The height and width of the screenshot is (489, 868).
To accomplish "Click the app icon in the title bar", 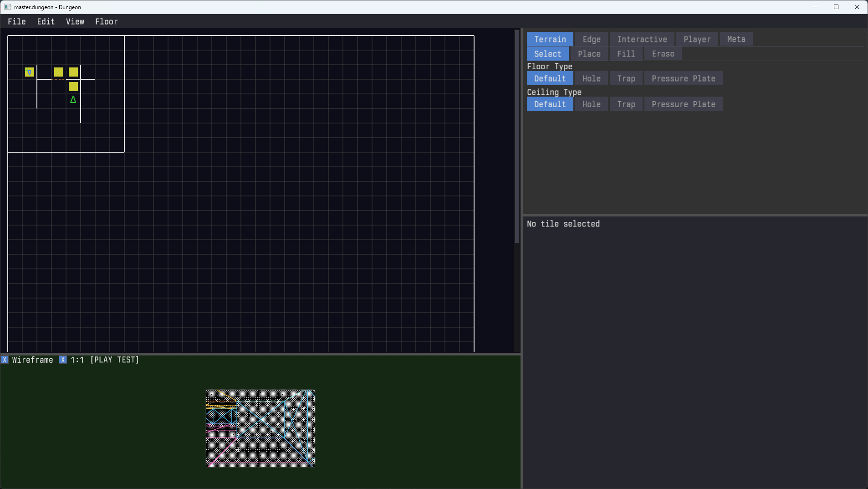I will 7,7.
